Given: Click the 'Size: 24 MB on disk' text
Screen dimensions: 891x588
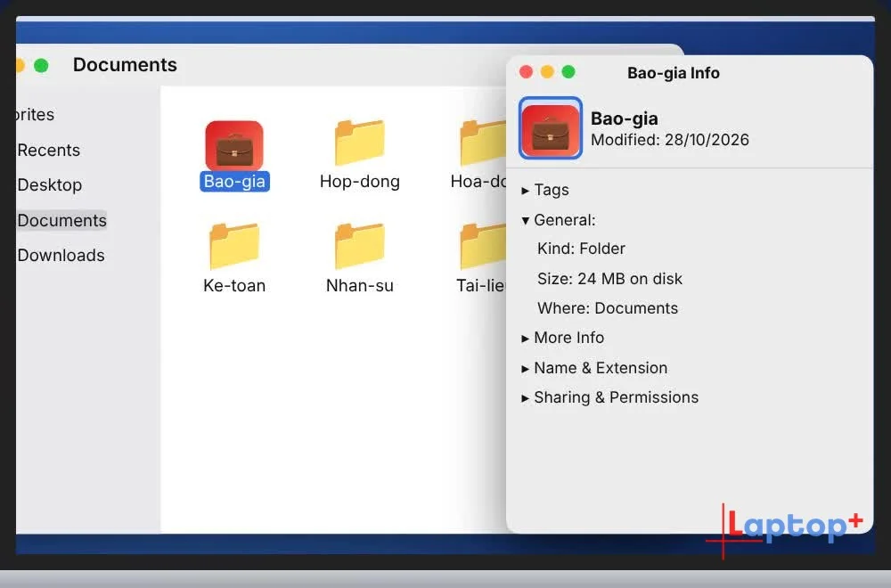Looking at the screenshot, I should [x=609, y=279].
